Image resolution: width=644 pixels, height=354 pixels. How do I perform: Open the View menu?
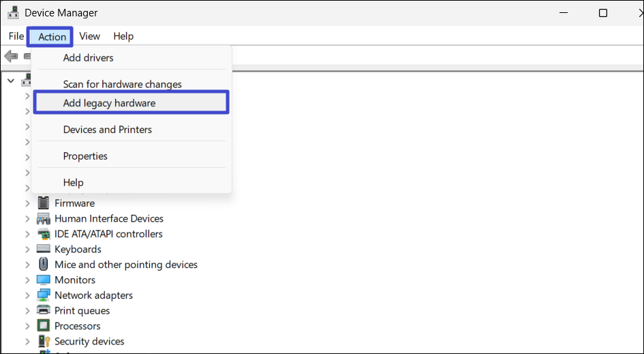(89, 36)
